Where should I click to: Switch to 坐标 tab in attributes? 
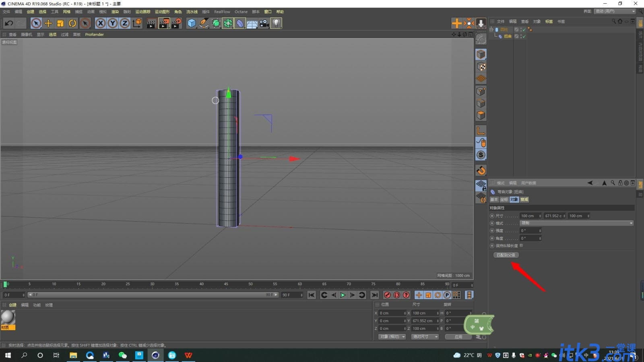504,200
